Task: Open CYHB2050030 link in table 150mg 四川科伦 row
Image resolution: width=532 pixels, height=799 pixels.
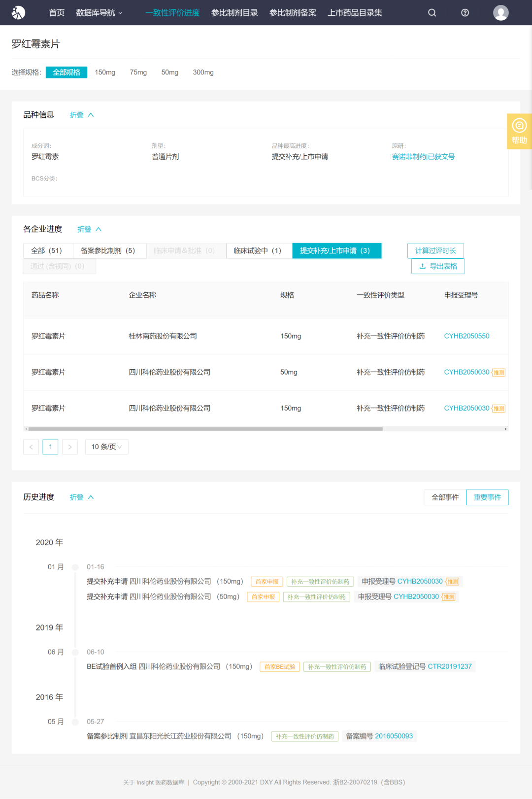Action: [466, 408]
